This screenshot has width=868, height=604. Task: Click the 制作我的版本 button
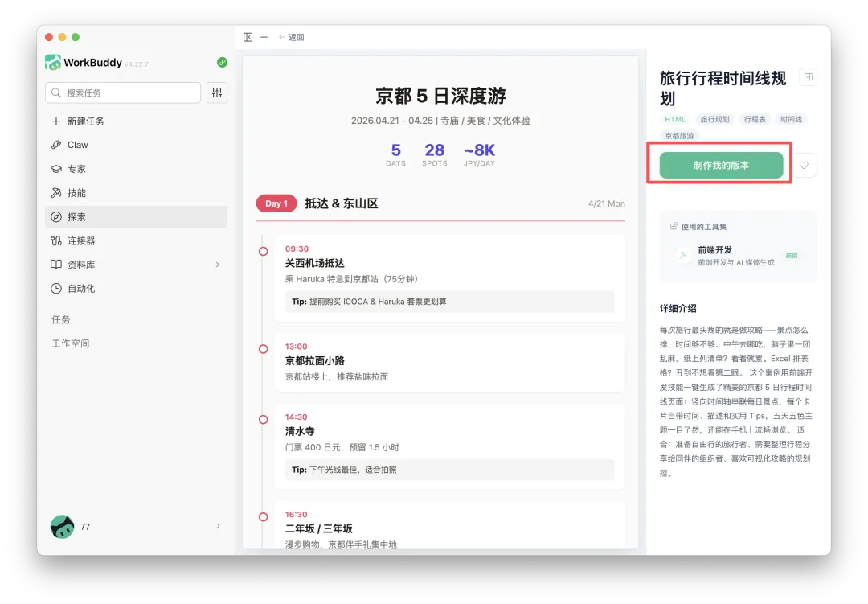click(721, 165)
